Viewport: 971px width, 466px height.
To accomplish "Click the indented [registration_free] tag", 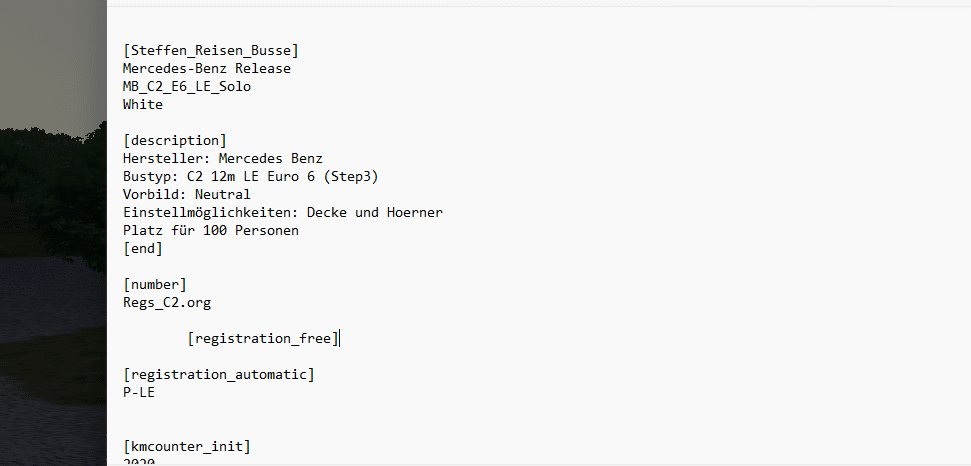I will coord(263,338).
